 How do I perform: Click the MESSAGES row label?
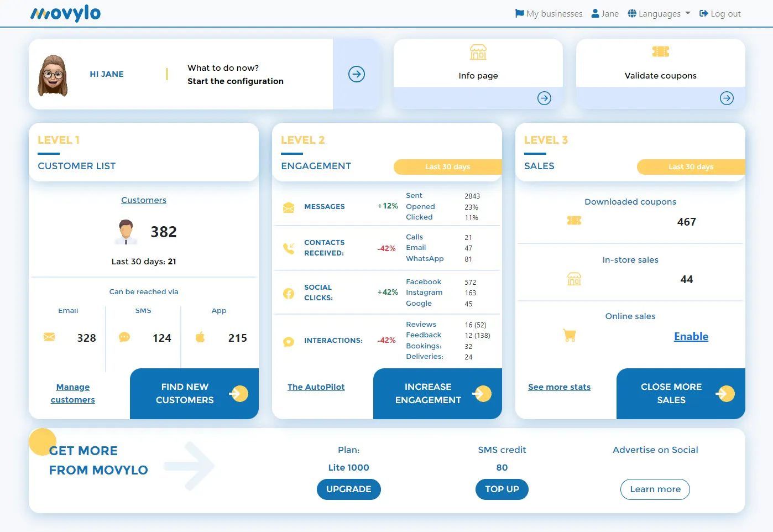(x=325, y=207)
